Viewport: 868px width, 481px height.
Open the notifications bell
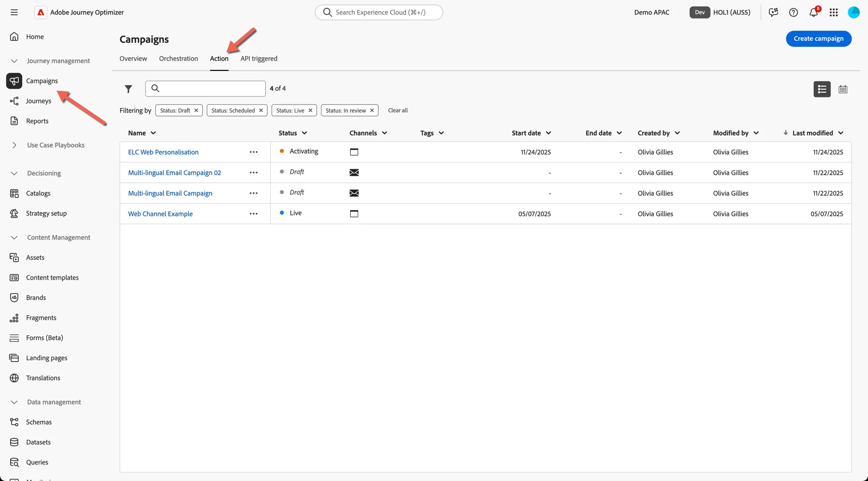(x=814, y=12)
